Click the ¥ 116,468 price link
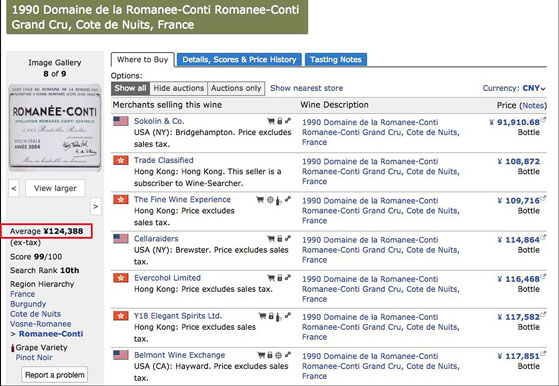This screenshot has width=559, height=386. coord(519,279)
